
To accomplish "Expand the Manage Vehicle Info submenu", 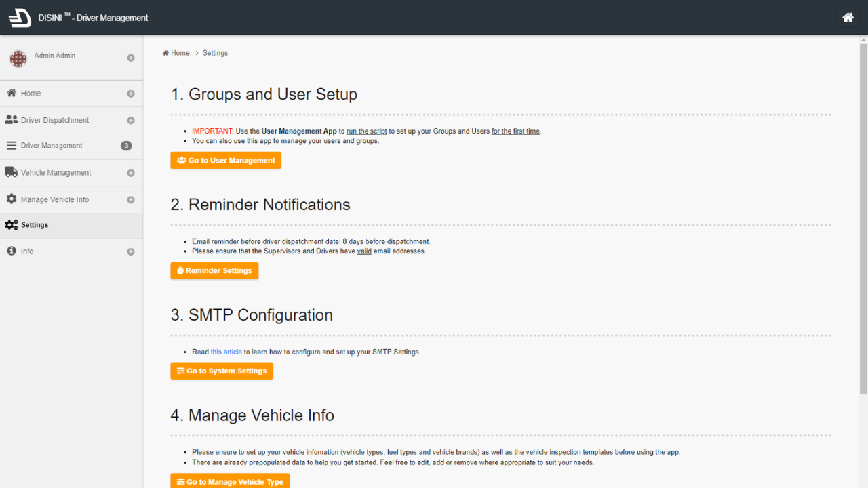I will tap(131, 200).
